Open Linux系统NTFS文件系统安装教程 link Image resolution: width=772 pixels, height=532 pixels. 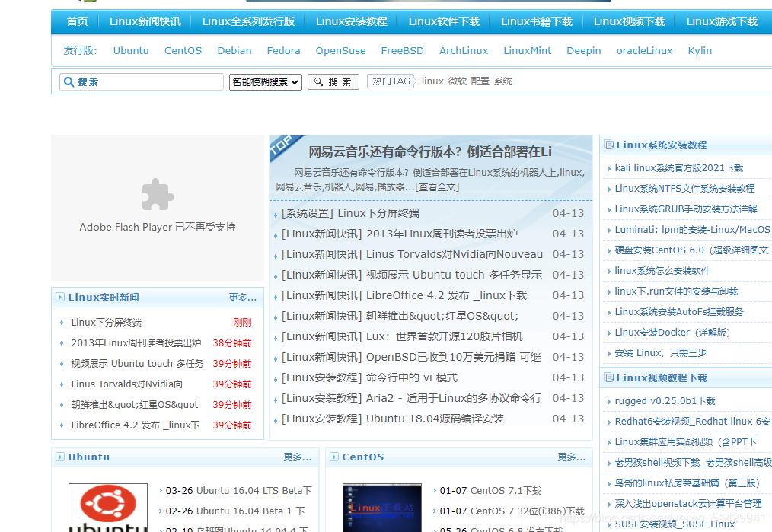(x=685, y=189)
